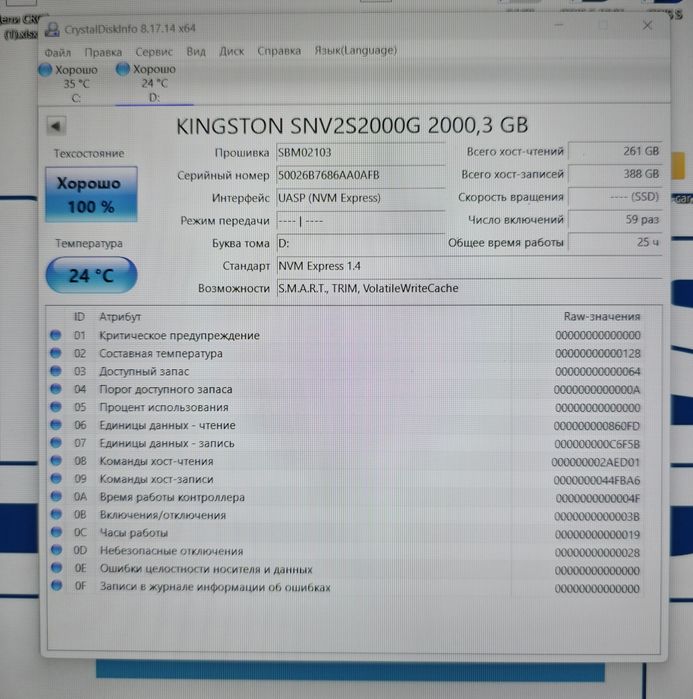
Task: Open the Язык(Language) menu
Action: (x=356, y=50)
